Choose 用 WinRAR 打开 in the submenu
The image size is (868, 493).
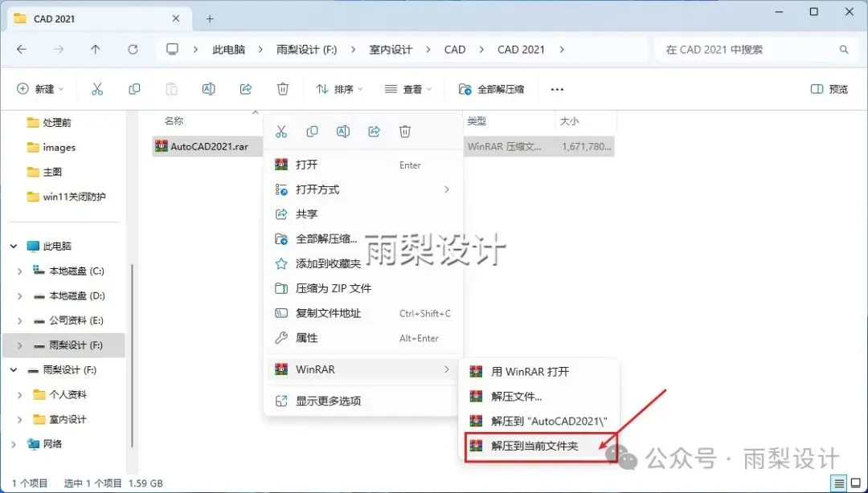coord(539,372)
